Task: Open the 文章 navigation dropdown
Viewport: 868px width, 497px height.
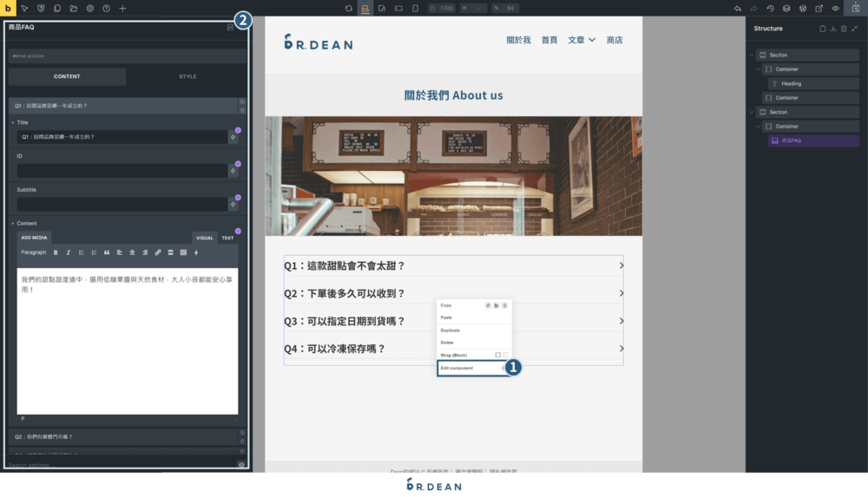Action: [582, 40]
